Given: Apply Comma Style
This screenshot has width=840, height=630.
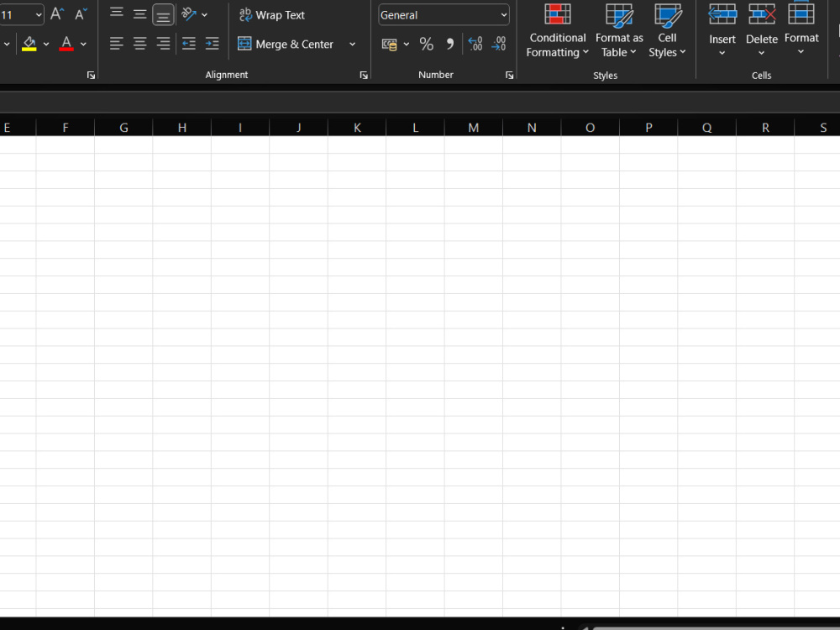Looking at the screenshot, I should (x=450, y=44).
